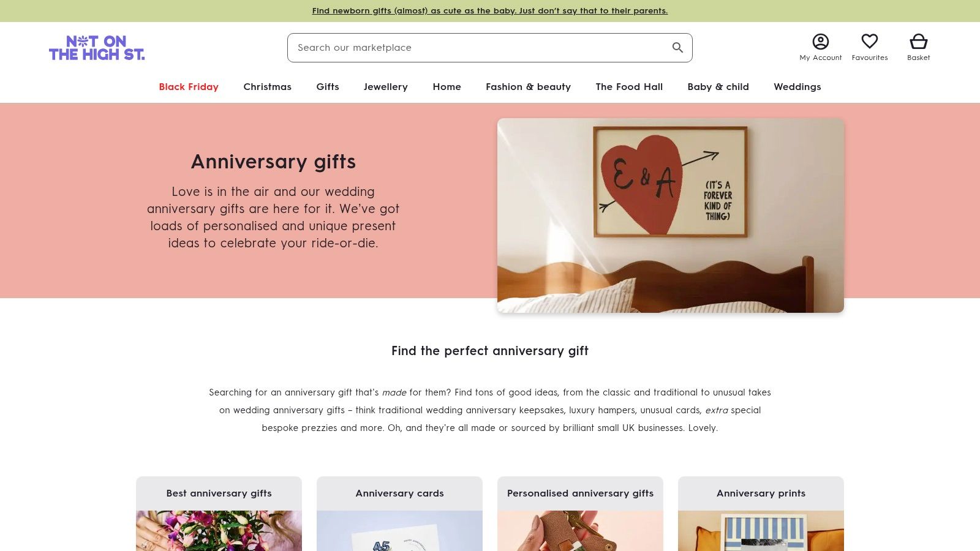The image size is (980, 551).
Task: Open Anniversary cards category card
Action: [399, 514]
